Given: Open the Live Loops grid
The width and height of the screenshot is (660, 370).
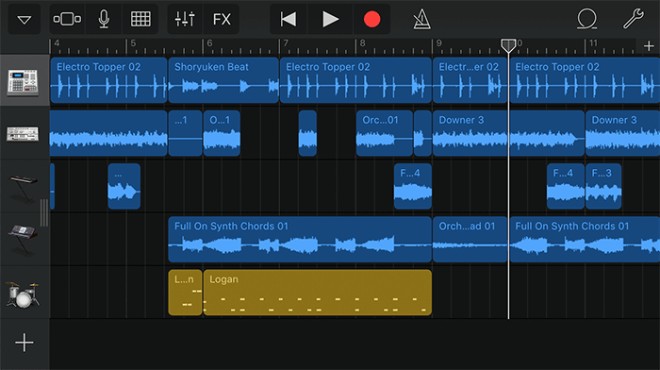Looking at the screenshot, I should coord(141,19).
